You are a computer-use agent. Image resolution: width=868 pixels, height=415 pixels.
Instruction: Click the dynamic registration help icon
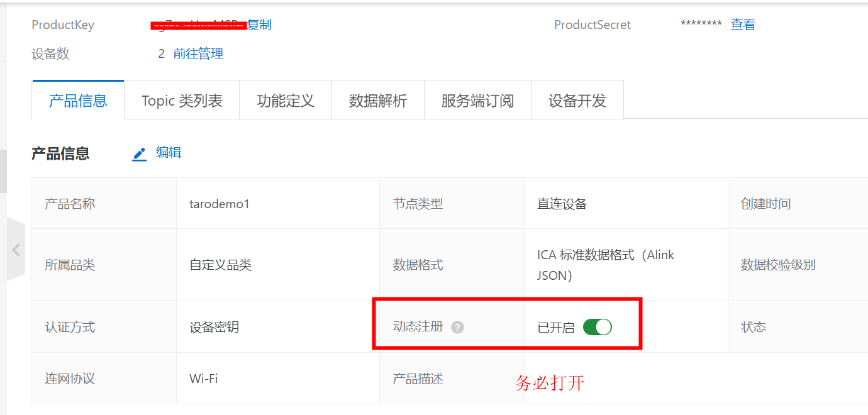point(457,327)
